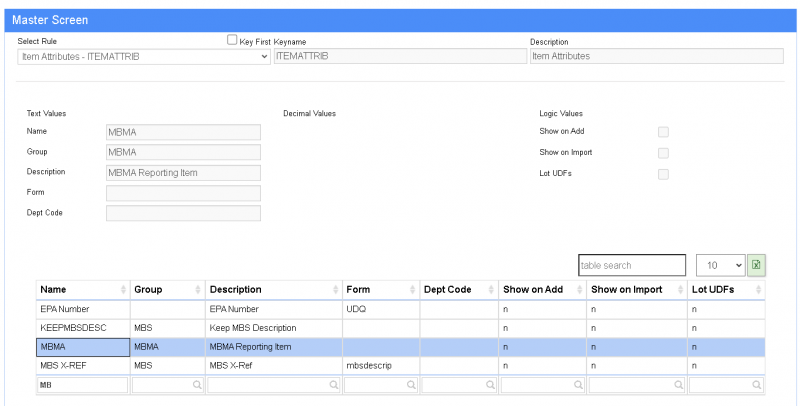Viewport: 800px width, 406px height.
Task: Click the Excel export icon
Action: [756, 265]
